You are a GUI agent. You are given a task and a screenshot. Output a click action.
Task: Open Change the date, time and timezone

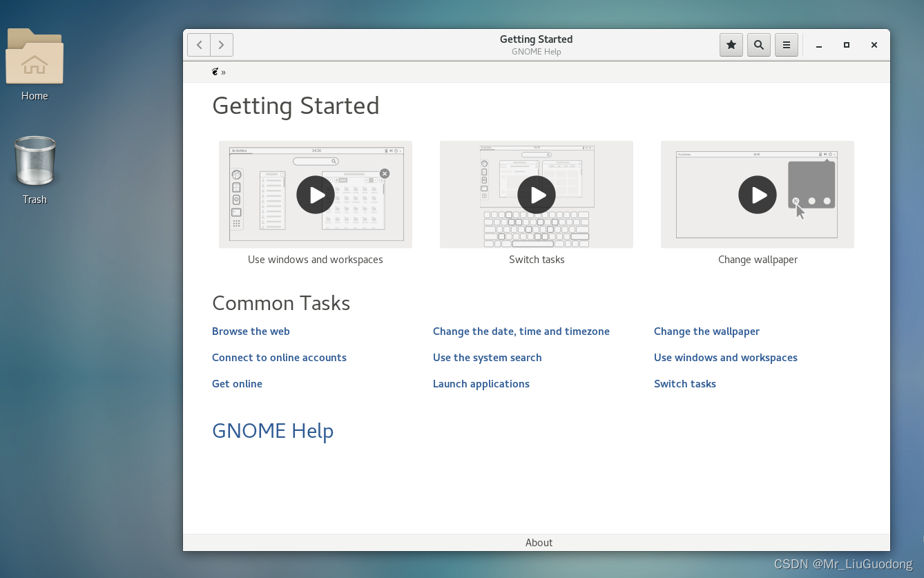(x=521, y=331)
